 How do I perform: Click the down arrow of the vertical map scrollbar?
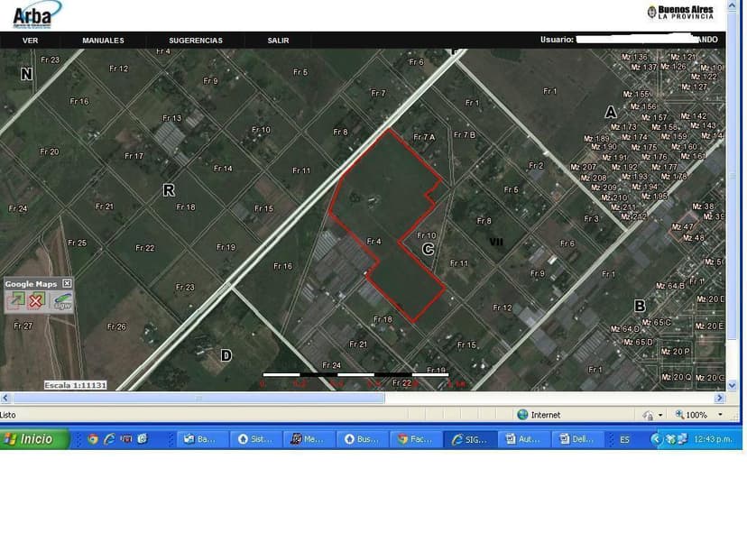[x=732, y=384]
